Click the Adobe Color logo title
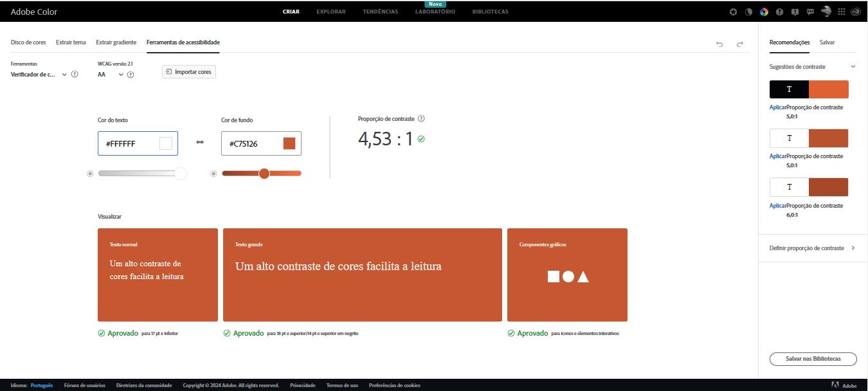This screenshot has width=868, height=391. [34, 12]
